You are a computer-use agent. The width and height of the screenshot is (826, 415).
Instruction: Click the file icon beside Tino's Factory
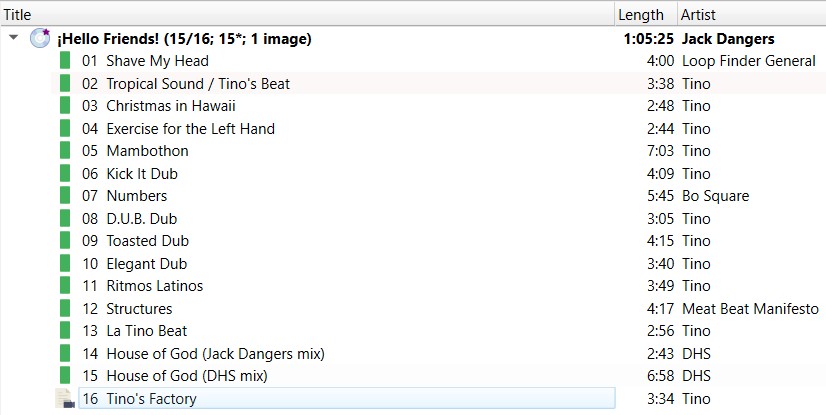click(65, 399)
